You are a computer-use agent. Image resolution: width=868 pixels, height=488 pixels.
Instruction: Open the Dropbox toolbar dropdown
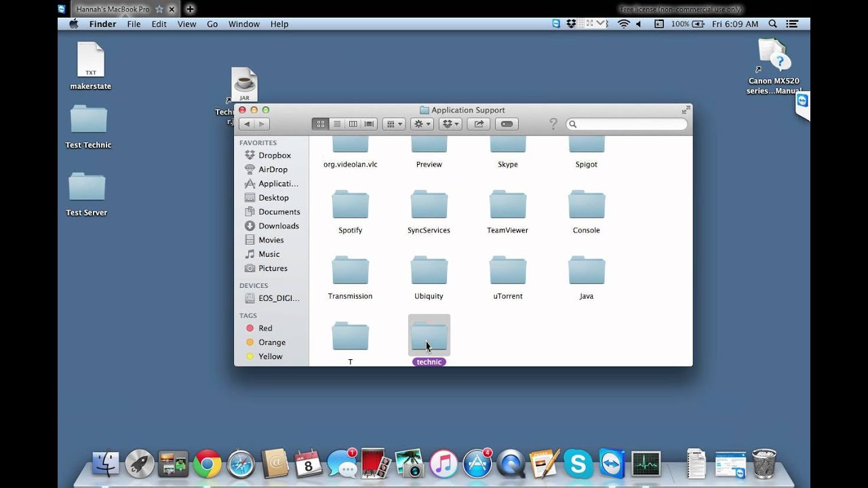[450, 124]
